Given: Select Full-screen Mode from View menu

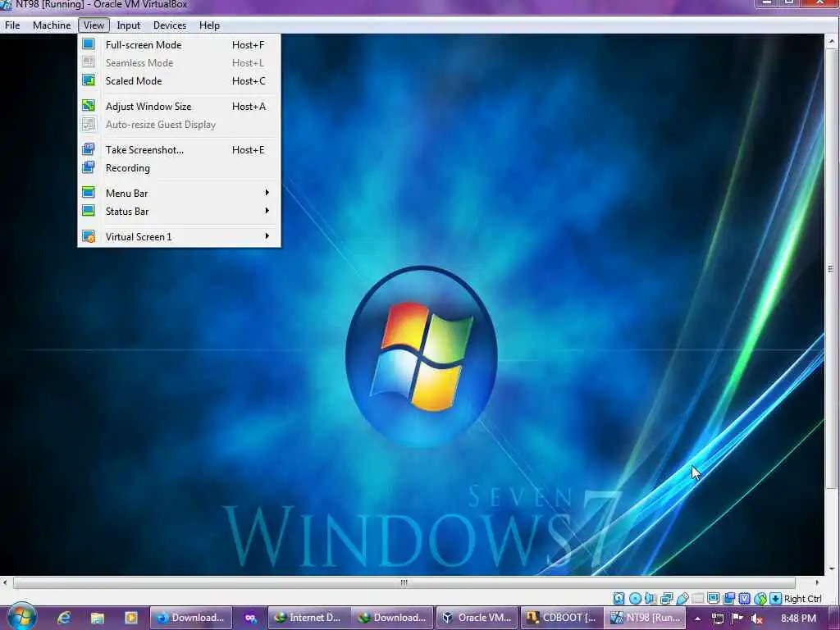Looking at the screenshot, I should 179,45.
